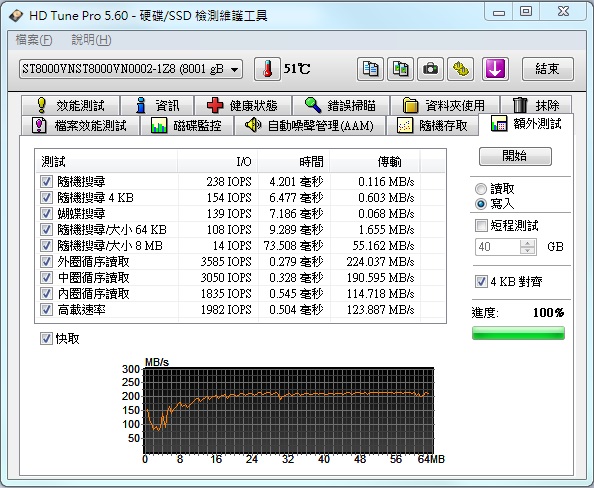Switch to the 抹除 tab

point(536,105)
